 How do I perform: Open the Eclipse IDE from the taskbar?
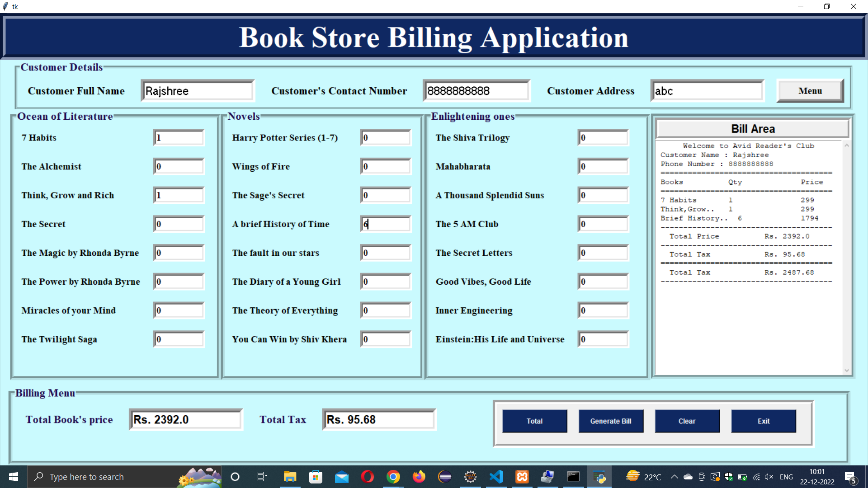point(445,477)
